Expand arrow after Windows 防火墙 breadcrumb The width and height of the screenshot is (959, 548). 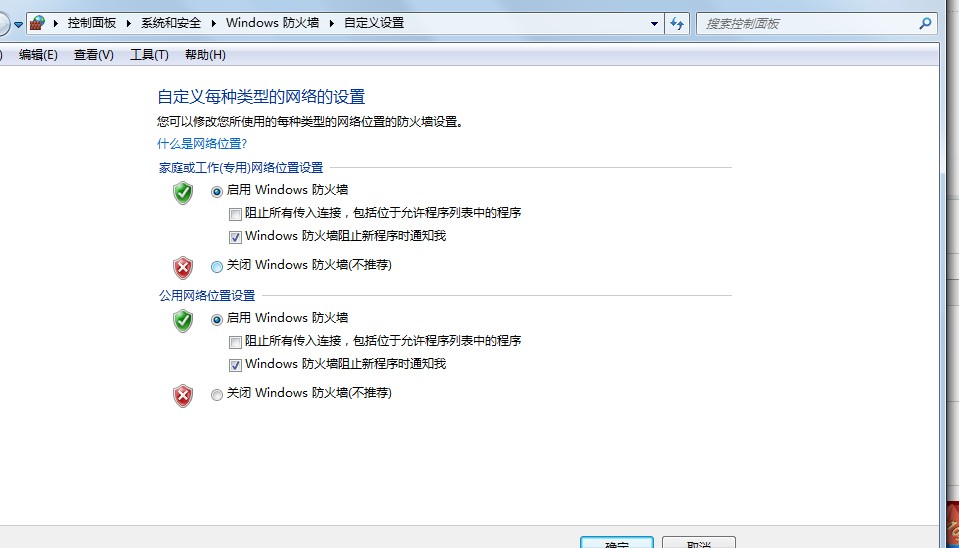tap(332, 23)
